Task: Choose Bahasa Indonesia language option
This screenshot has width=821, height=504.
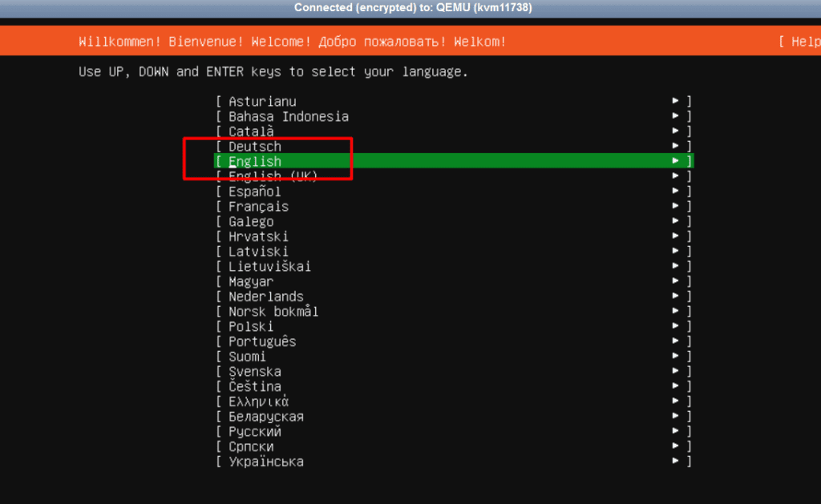Action: click(x=288, y=117)
